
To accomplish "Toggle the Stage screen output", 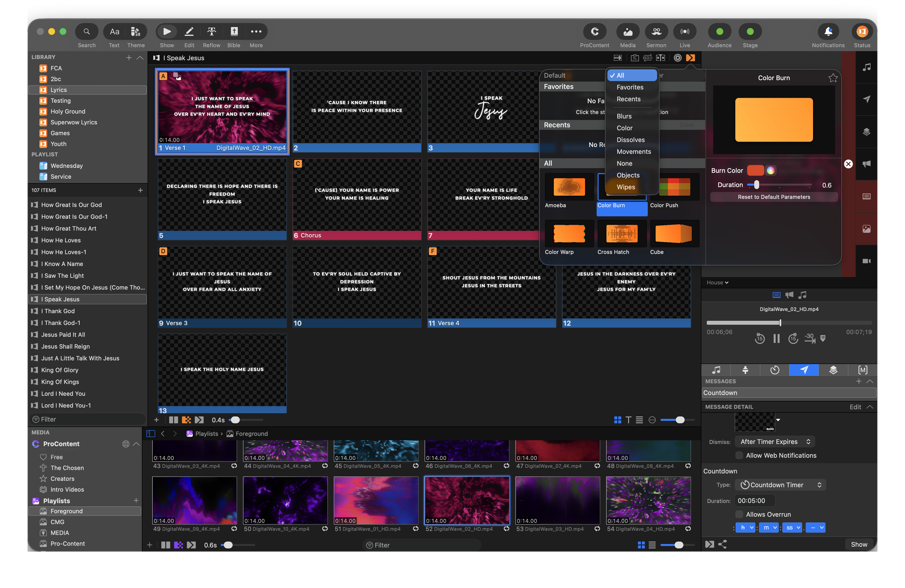I will click(750, 32).
